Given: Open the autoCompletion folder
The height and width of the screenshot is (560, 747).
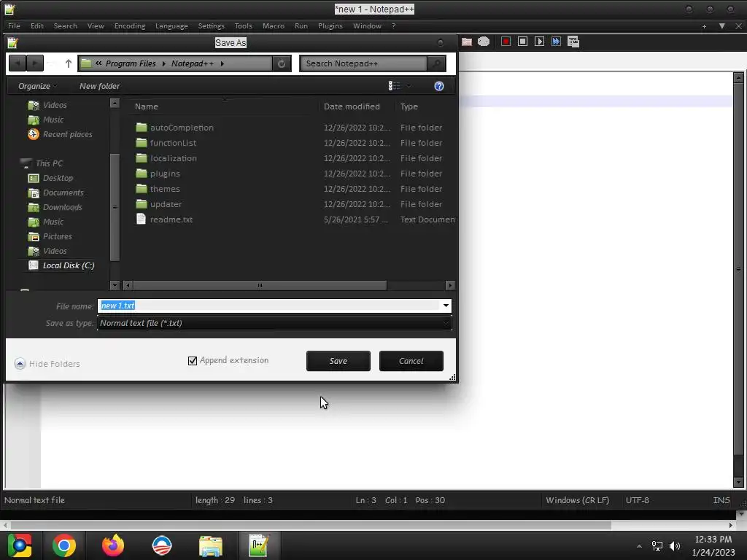Looking at the screenshot, I should point(182,128).
